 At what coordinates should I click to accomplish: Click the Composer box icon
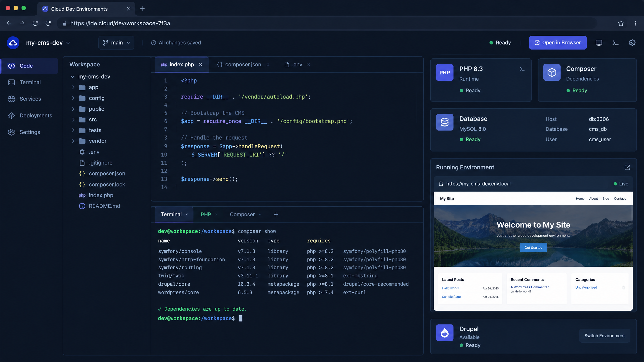552,72
